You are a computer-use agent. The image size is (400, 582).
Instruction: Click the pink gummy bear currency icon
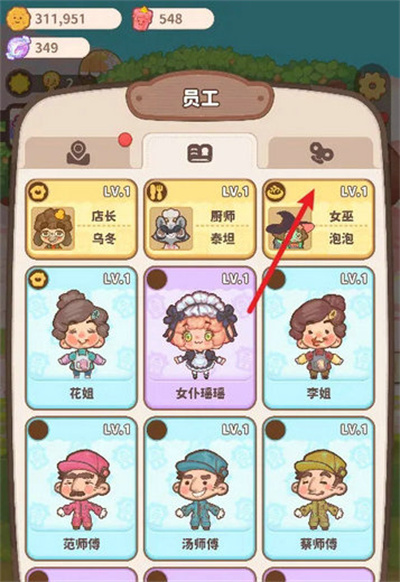tap(143, 19)
